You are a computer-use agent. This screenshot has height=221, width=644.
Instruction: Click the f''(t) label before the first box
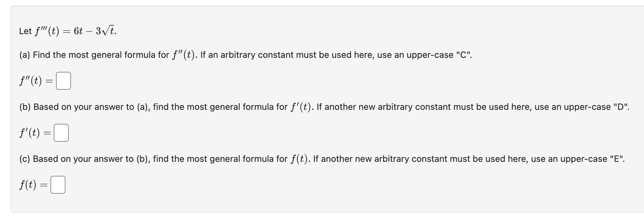(x=31, y=80)
